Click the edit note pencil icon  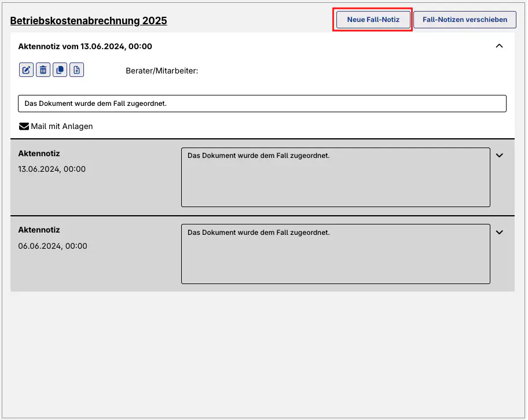26,70
